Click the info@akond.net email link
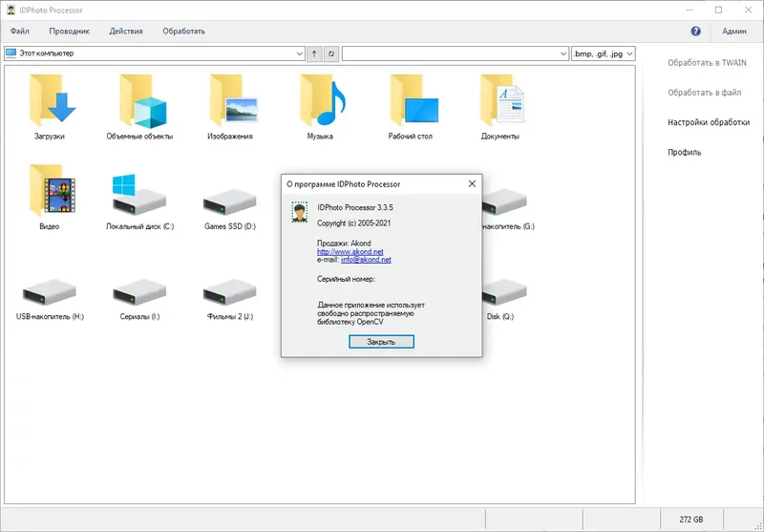The width and height of the screenshot is (764, 532). pos(366,260)
